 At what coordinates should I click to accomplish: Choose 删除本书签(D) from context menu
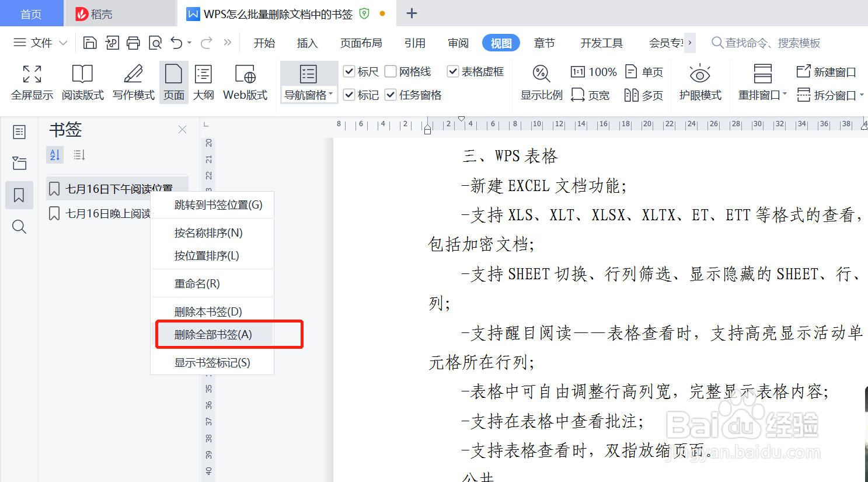212,312
